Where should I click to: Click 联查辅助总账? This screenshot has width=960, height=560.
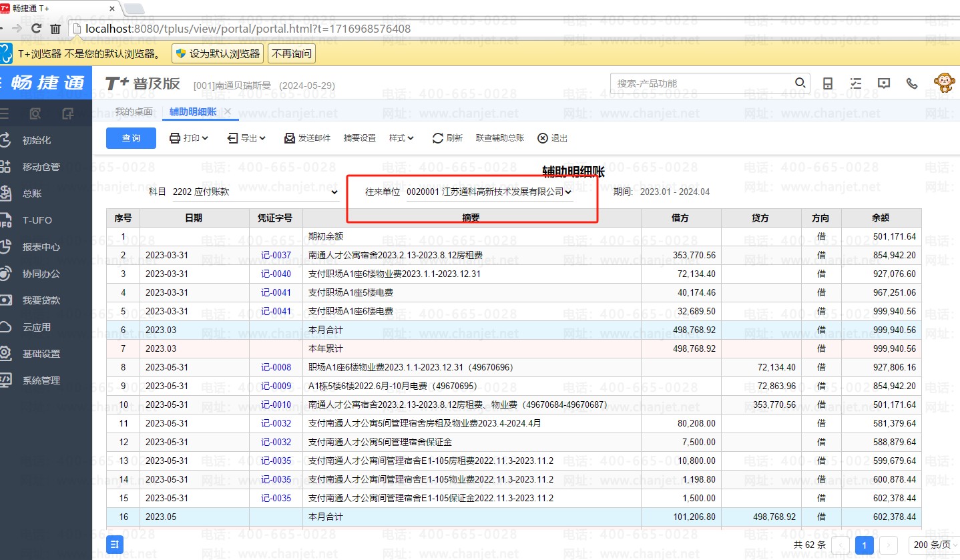(500, 138)
